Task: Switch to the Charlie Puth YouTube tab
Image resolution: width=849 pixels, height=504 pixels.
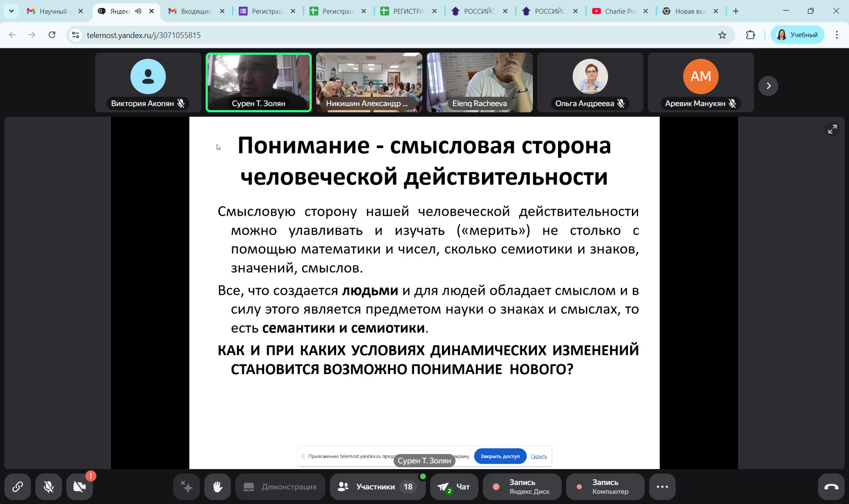Action: 618,11
